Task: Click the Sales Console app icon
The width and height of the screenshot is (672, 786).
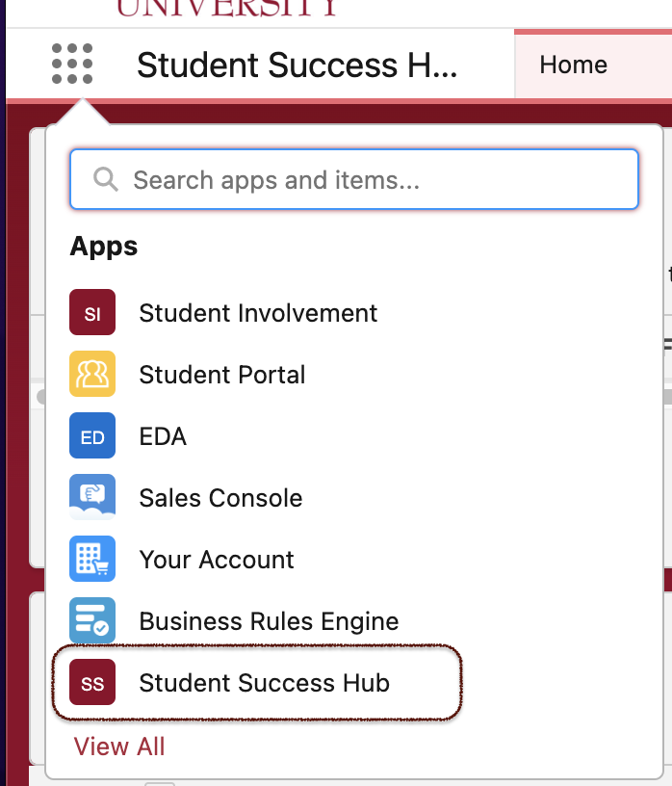Action: [x=92, y=498]
